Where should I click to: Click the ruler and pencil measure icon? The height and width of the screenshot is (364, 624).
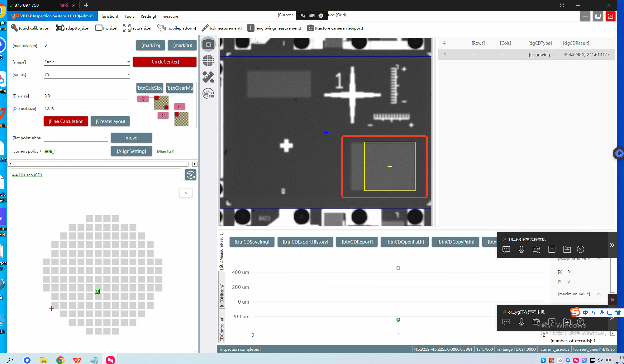tap(208, 77)
